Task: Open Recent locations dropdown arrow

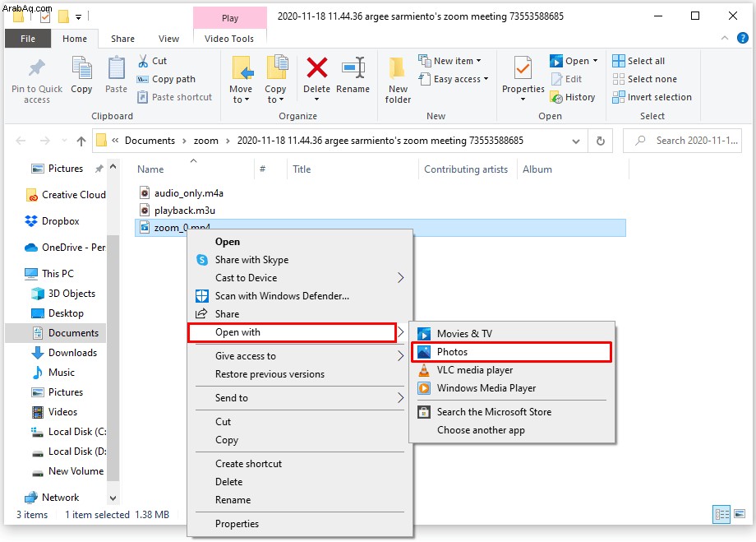Action: click(x=64, y=141)
